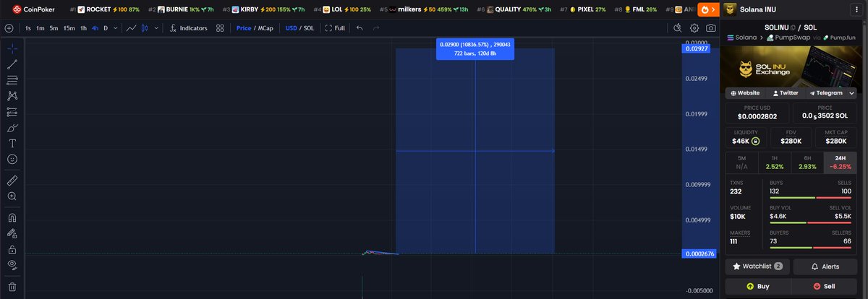Set chart interval to D
Viewport: 868px width, 299px height.
(x=106, y=28)
